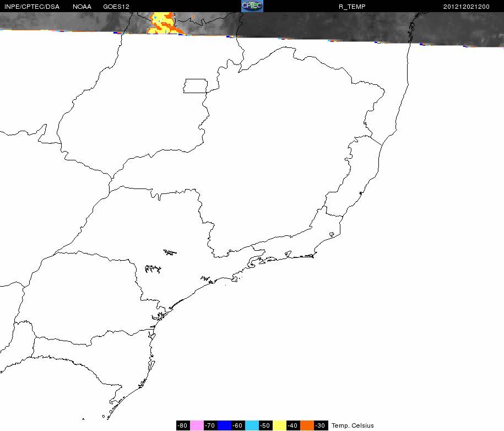Image resolution: width=504 pixels, height=431 pixels.
Task: Click the -60 legend value
Action: pos(238,425)
